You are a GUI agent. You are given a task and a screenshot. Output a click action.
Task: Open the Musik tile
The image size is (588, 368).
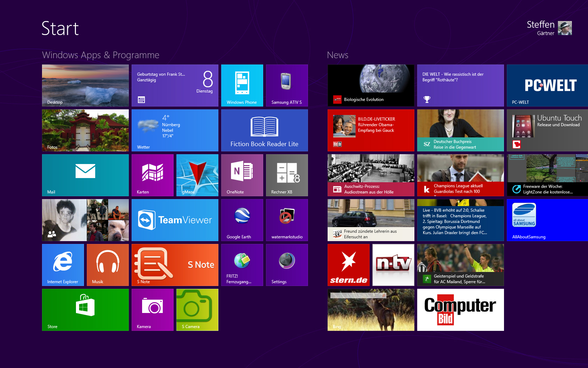[108, 265]
